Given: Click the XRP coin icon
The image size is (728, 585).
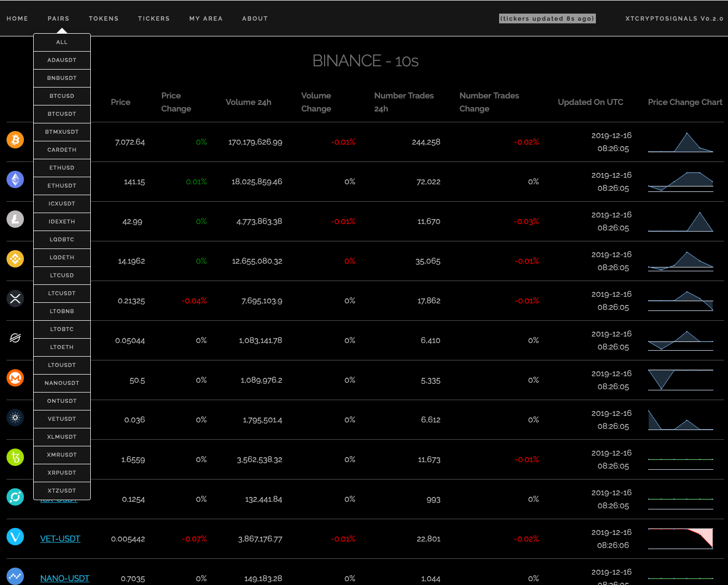Looking at the screenshot, I should [15, 298].
